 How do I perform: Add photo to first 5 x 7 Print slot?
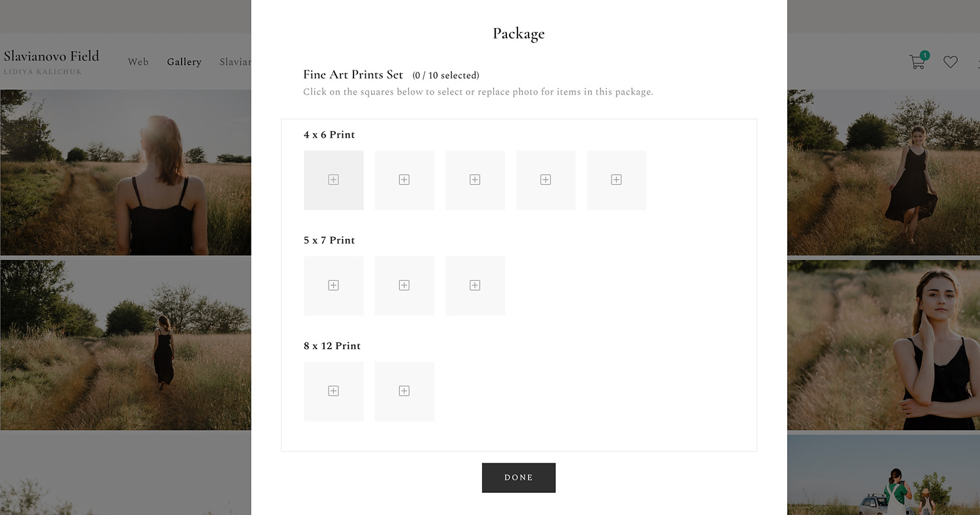pos(333,286)
